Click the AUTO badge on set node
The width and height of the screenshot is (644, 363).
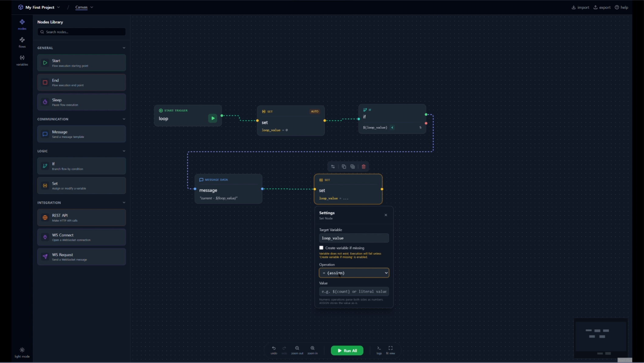coord(315,111)
